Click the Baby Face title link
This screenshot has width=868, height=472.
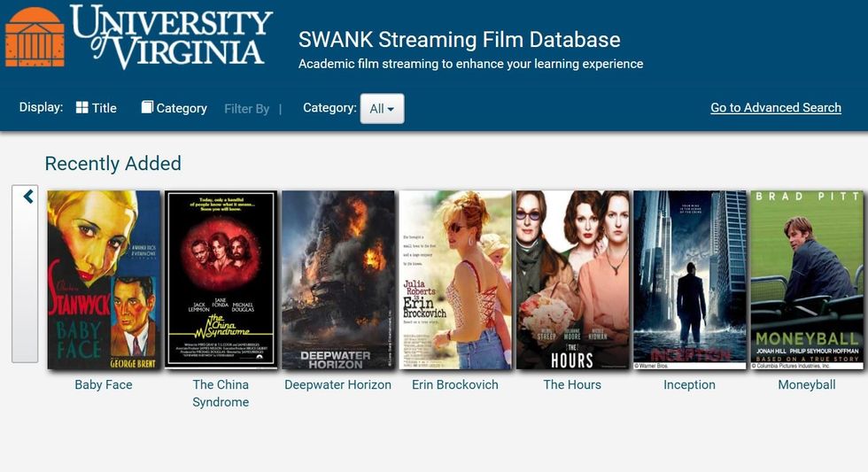(104, 384)
